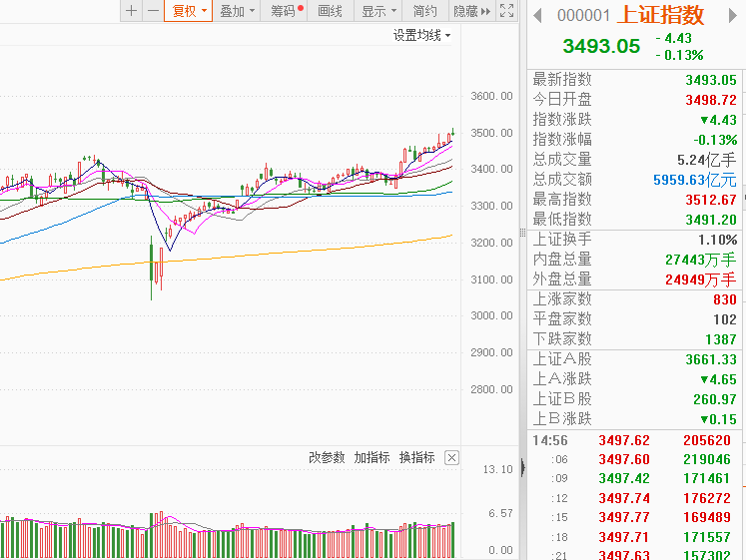746x560 pixels.
Task: Toggle the 隐藏 panel button
Action: click(471, 11)
